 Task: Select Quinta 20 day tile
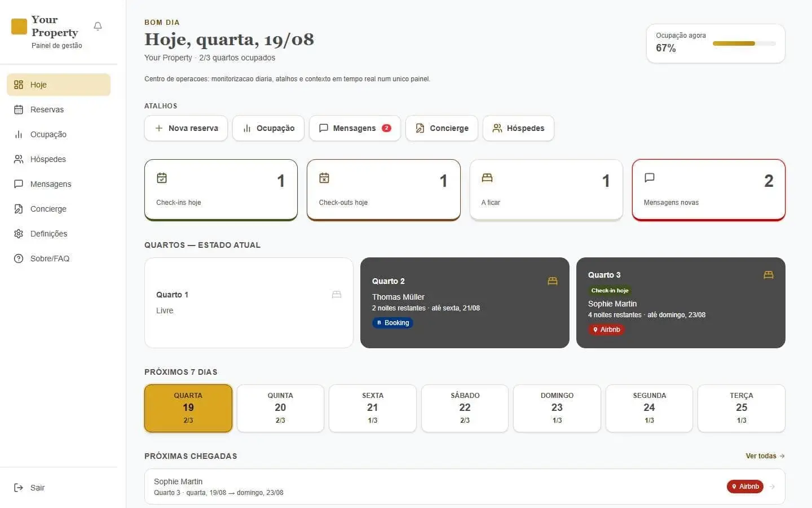(x=280, y=409)
